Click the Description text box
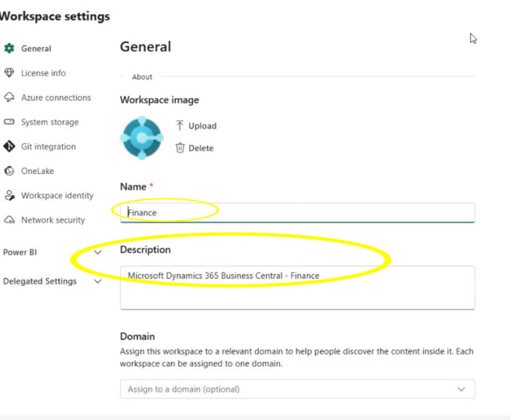The height and width of the screenshot is (420, 524). 297,288
